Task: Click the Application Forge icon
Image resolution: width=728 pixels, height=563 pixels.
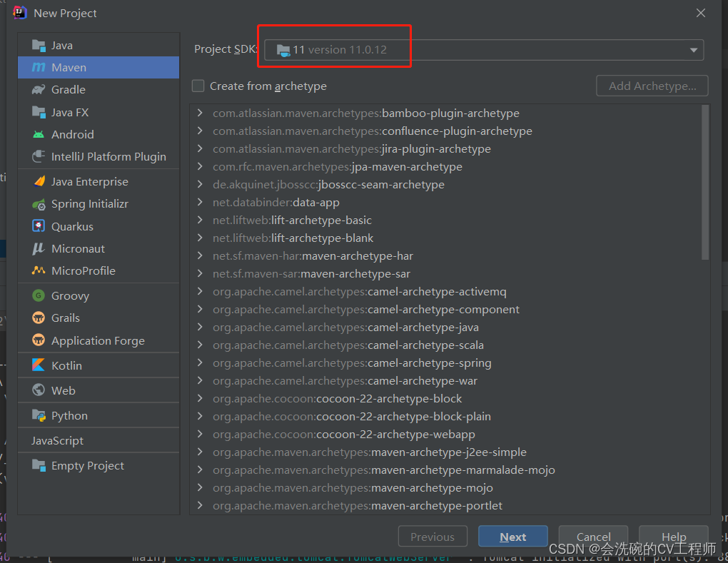Action: pos(39,340)
